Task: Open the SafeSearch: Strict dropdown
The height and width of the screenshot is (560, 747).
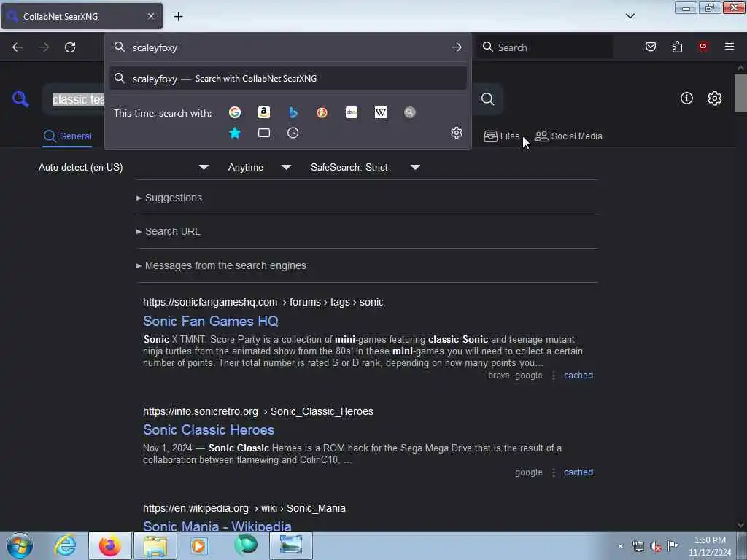Action: tap(365, 167)
